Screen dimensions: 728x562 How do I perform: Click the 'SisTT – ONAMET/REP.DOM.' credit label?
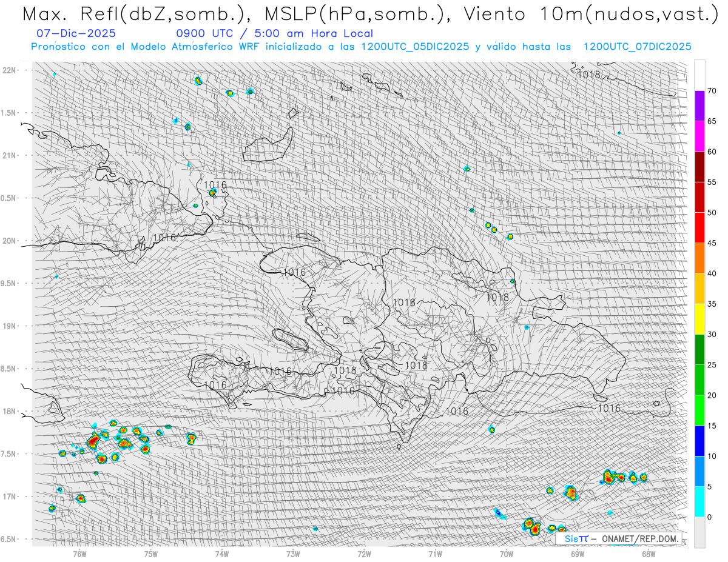[x=619, y=538]
